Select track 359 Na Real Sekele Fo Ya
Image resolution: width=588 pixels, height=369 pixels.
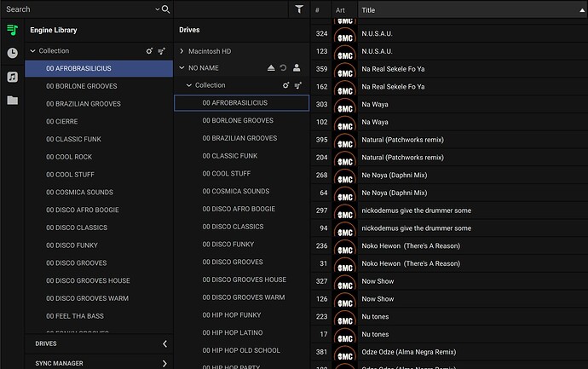click(449, 69)
